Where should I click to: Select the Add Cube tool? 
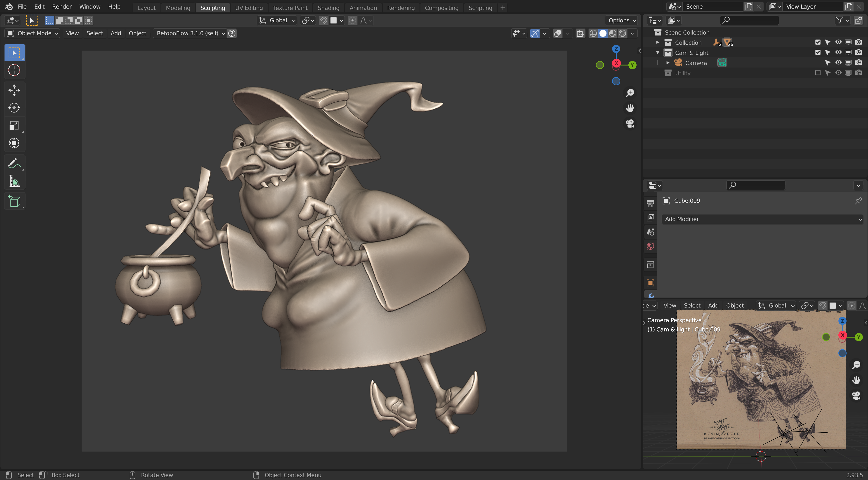(14, 201)
